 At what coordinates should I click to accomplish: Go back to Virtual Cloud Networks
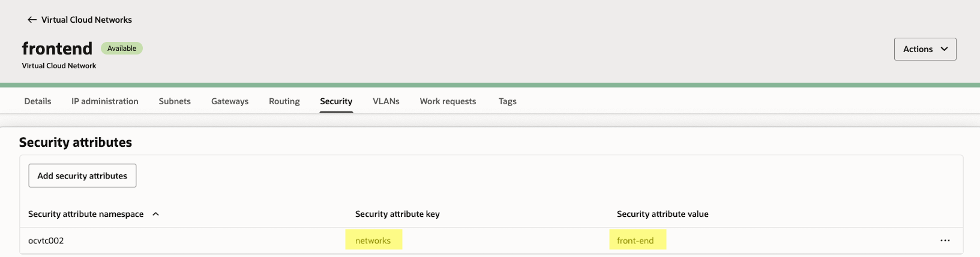(x=86, y=20)
